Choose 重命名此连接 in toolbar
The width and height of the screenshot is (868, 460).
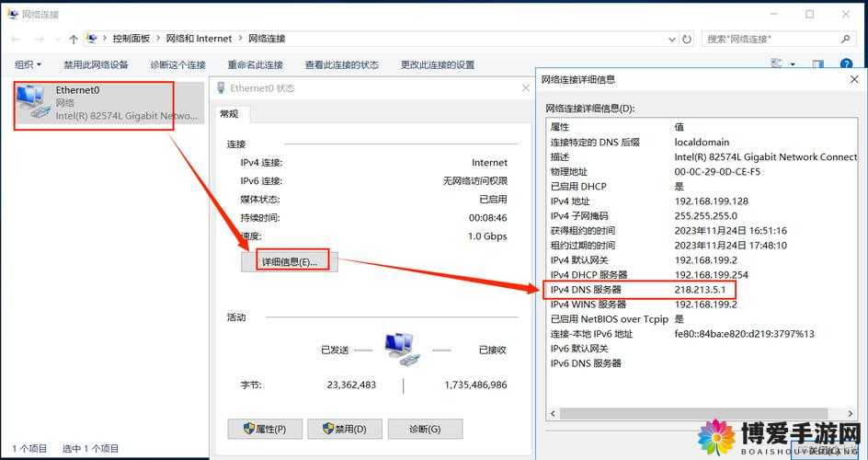256,64
